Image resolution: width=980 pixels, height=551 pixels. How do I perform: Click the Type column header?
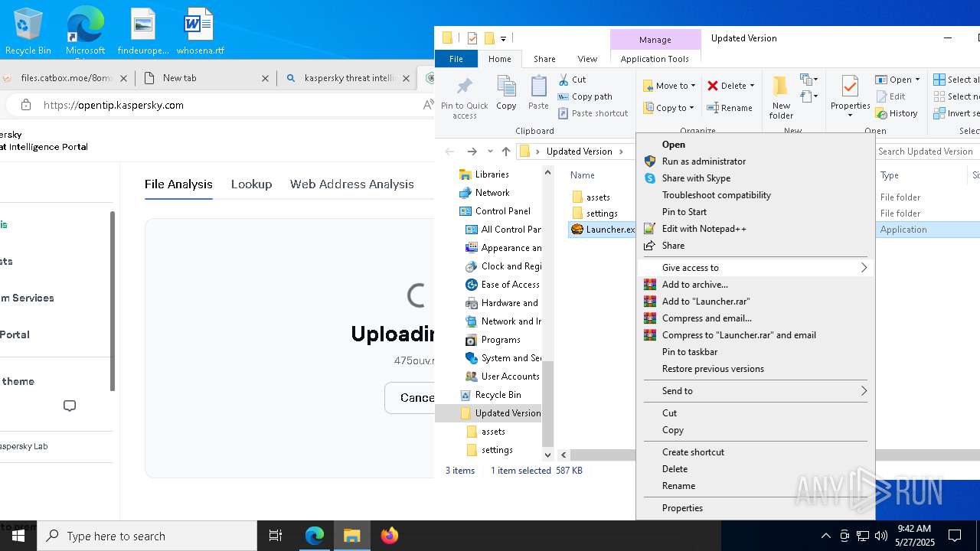coord(890,175)
